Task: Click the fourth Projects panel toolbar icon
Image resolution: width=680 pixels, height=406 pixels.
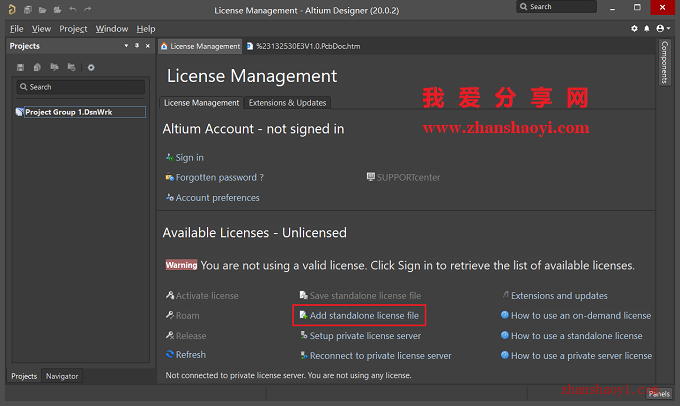Action: coord(72,67)
